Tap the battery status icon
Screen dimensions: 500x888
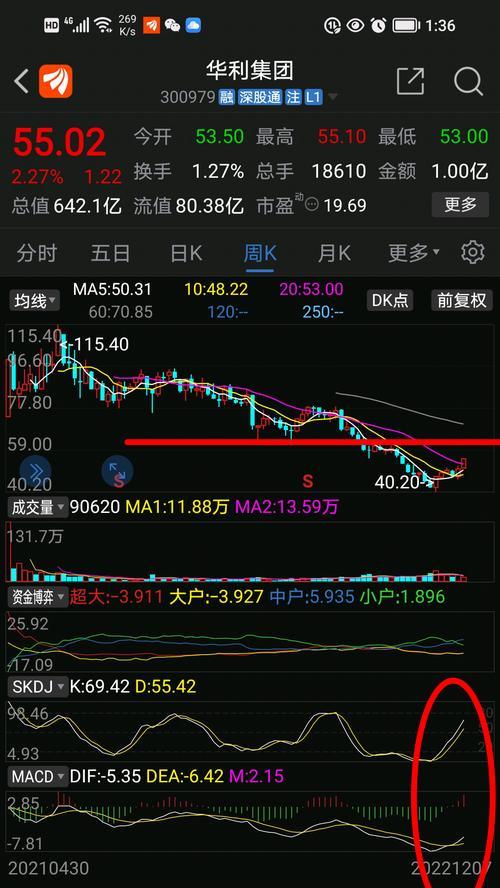point(406,25)
